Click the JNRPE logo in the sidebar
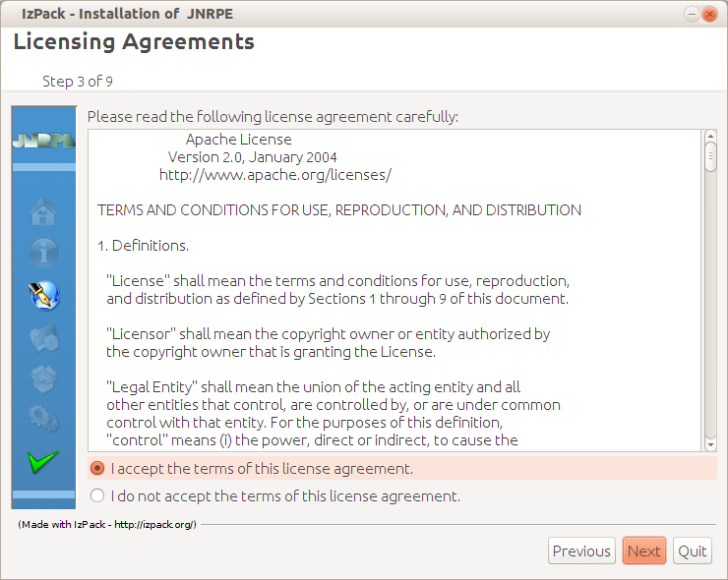The width and height of the screenshot is (728, 580). tap(43, 141)
